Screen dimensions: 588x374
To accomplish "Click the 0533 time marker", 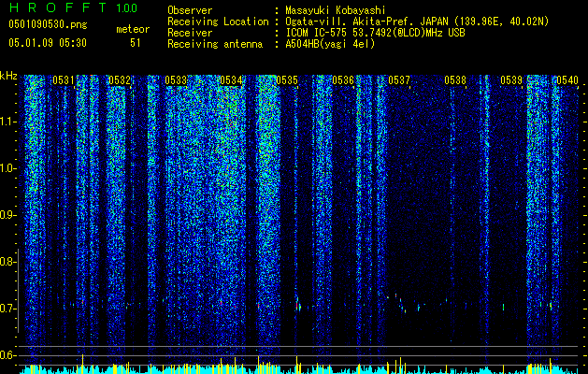I will [176, 80].
